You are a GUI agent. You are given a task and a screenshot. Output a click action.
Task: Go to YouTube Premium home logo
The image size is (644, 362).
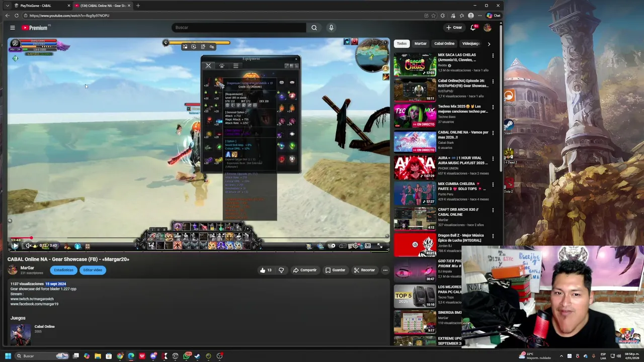click(35, 28)
